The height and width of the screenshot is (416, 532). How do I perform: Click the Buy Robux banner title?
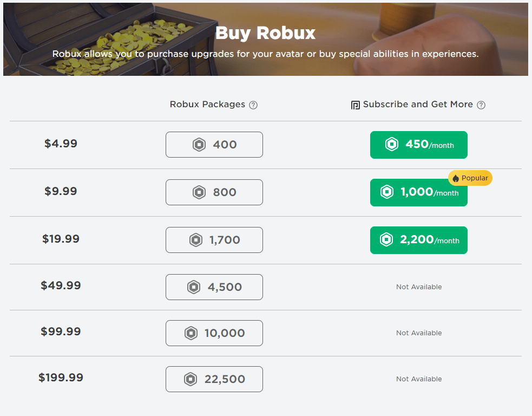tap(265, 33)
